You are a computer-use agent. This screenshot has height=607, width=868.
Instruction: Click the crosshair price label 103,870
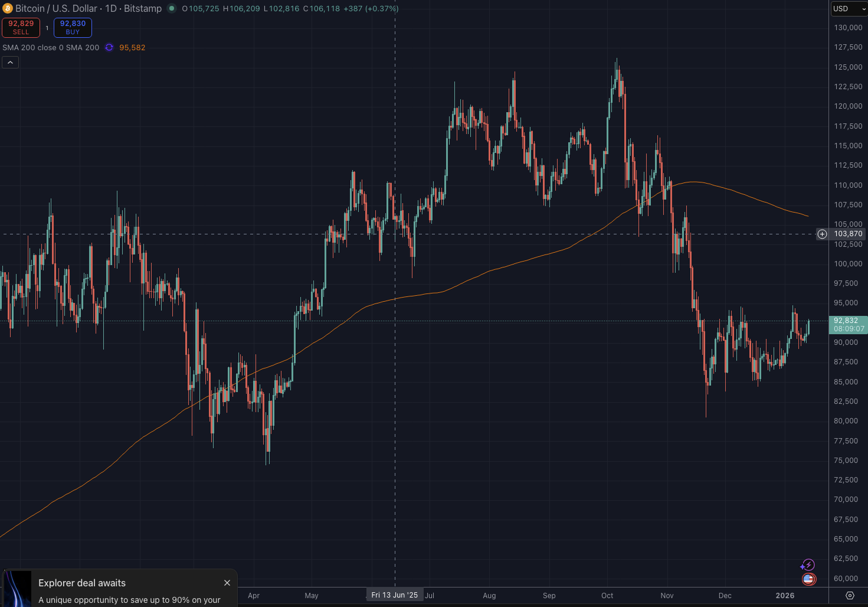click(848, 234)
